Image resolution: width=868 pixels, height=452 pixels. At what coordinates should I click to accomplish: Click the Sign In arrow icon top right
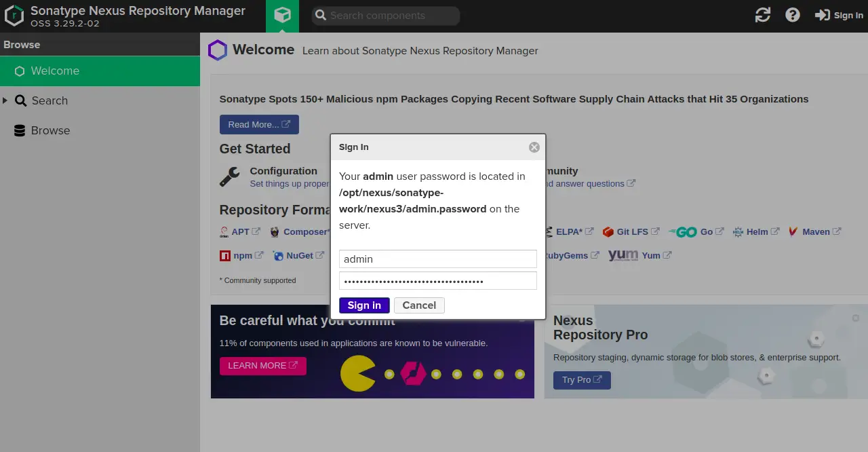pos(823,14)
